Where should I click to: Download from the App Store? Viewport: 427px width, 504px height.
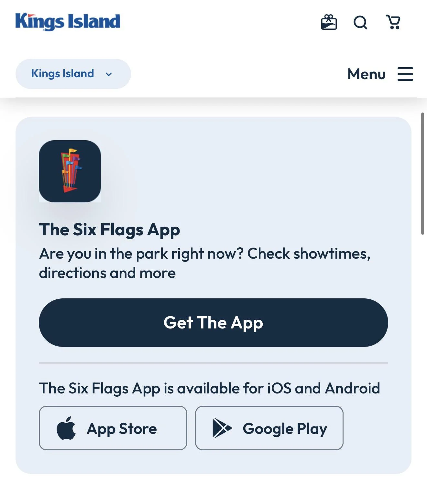(x=113, y=428)
